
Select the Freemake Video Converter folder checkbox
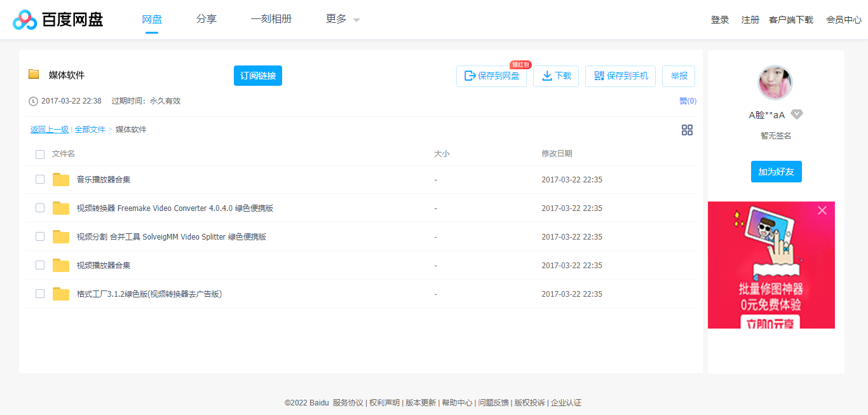[40, 208]
